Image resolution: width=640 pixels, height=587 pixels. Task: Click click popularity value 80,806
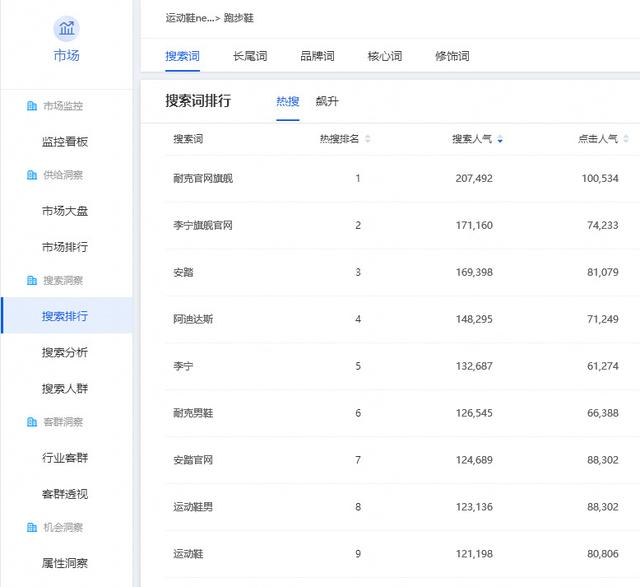click(x=603, y=554)
